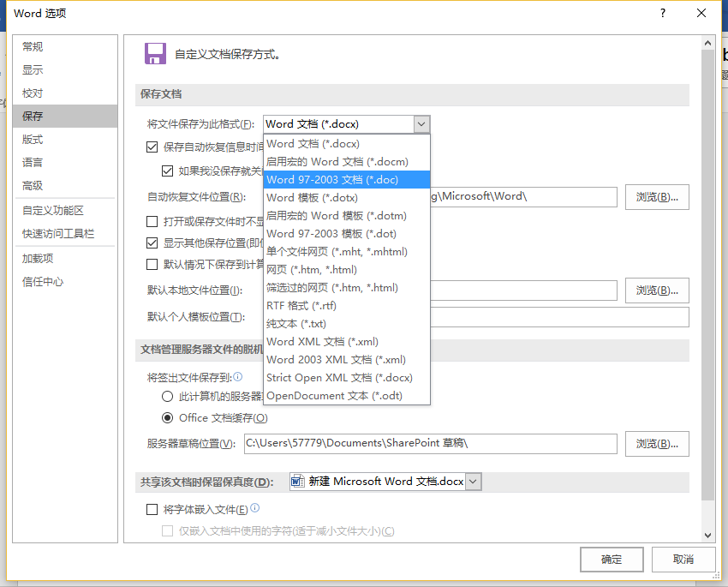
Task: Confirm with the 确定 button
Action: (x=612, y=560)
